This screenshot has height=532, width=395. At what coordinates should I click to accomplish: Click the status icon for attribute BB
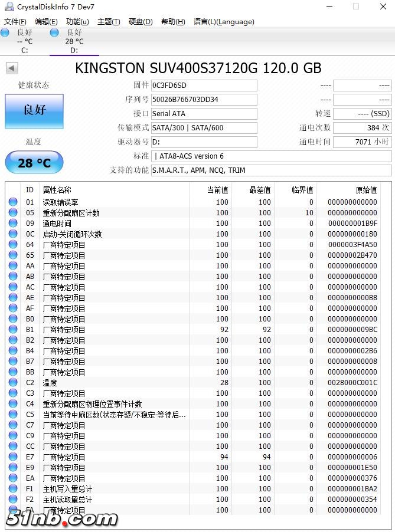(13, 372)
